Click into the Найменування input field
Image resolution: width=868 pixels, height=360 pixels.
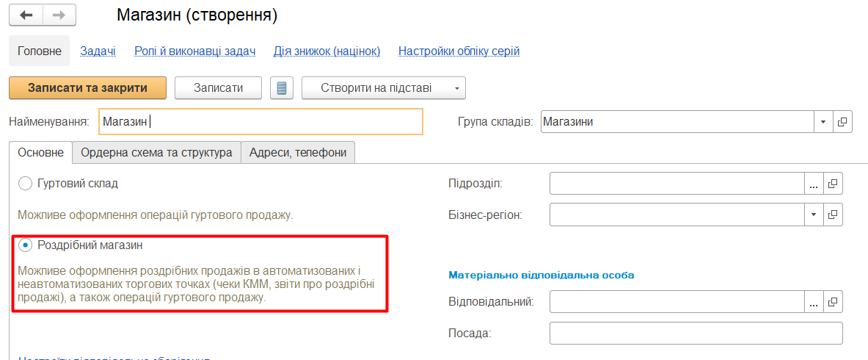pos(260,121)
